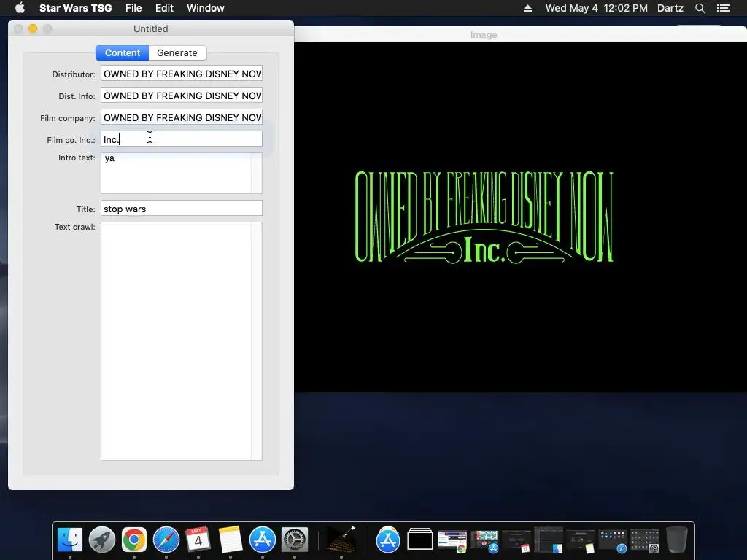Image resolution: width=747 pixels, height=560 pixels.
Task: Click the Title field with stop wars
Action: click(182, 209)
